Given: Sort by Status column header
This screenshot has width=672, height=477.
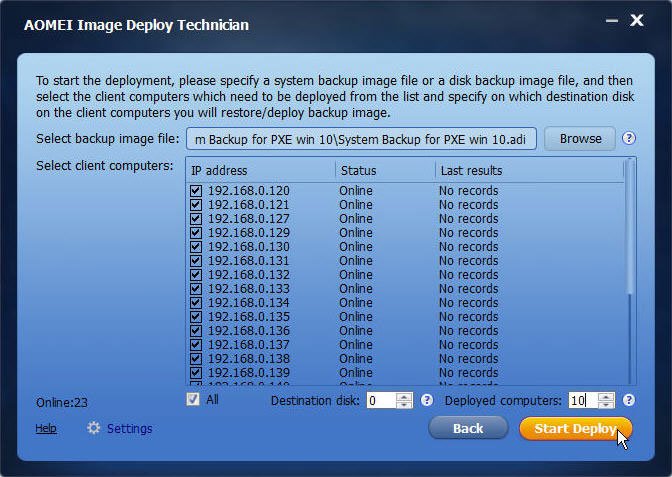Looking at the screenshot, I should tap(385, 171).
